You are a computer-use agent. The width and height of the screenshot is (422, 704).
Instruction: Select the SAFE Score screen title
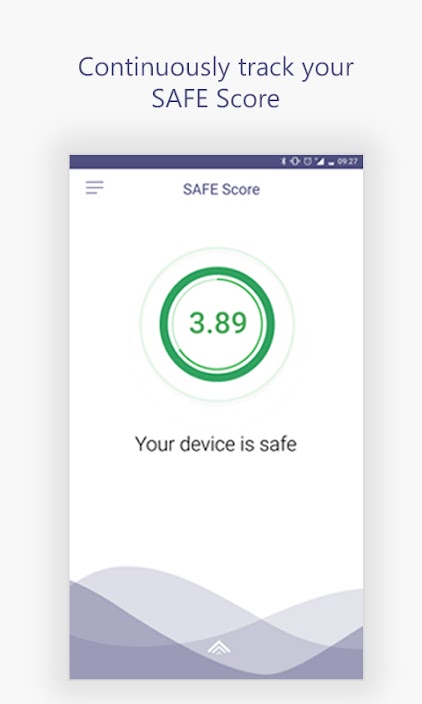coord(221,189)
